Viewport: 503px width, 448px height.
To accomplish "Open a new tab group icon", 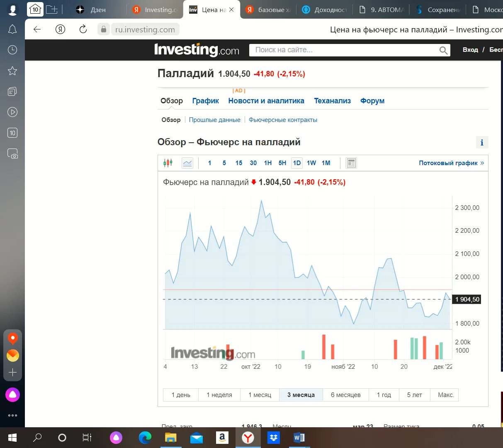I will click(x=52, y=9).
